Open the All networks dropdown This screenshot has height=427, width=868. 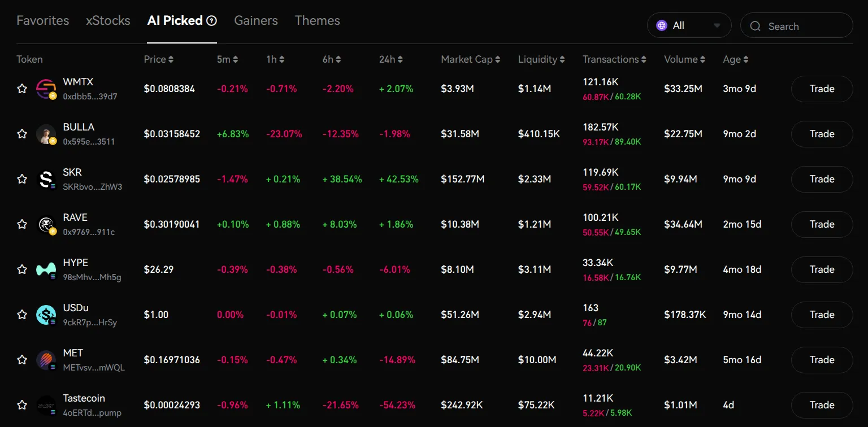(688, 25)
